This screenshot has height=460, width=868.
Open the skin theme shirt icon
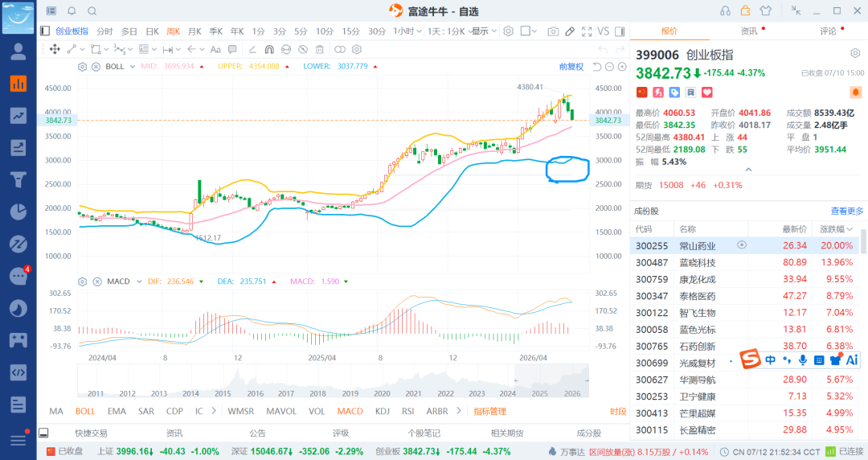click(x=766, y=10)
